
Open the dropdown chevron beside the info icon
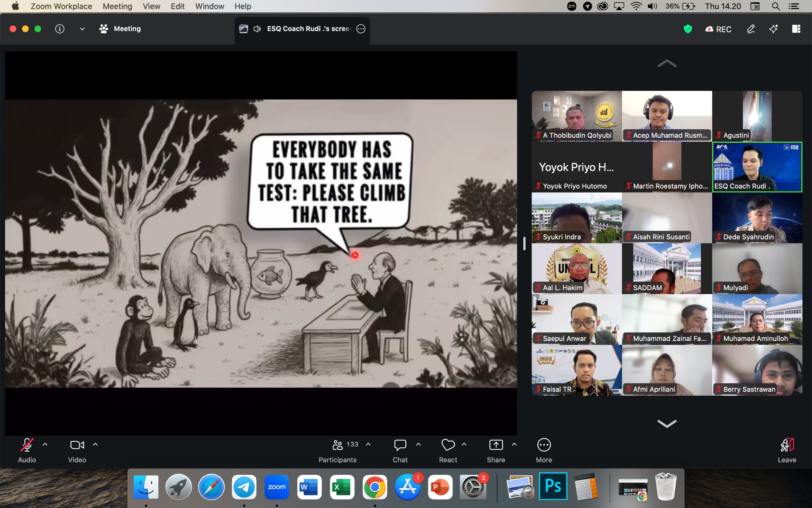[82, 29]
